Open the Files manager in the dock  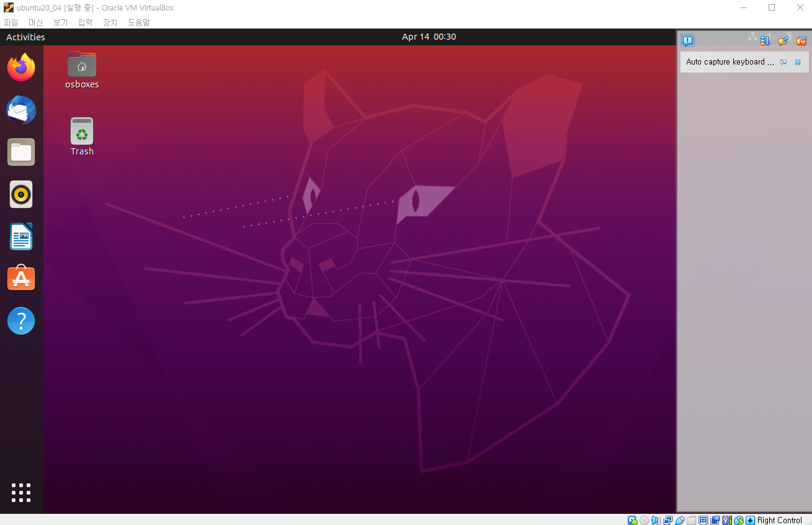(21, 152)
